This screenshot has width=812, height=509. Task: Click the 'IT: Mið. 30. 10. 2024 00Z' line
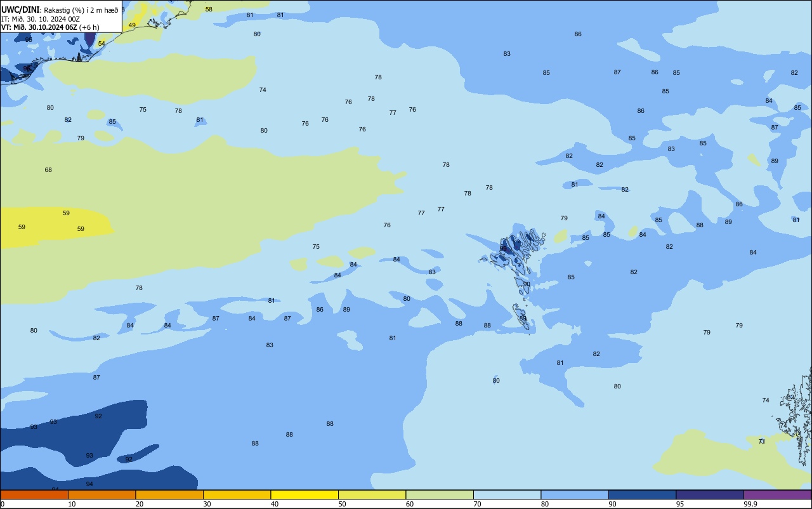pos(41,18)
